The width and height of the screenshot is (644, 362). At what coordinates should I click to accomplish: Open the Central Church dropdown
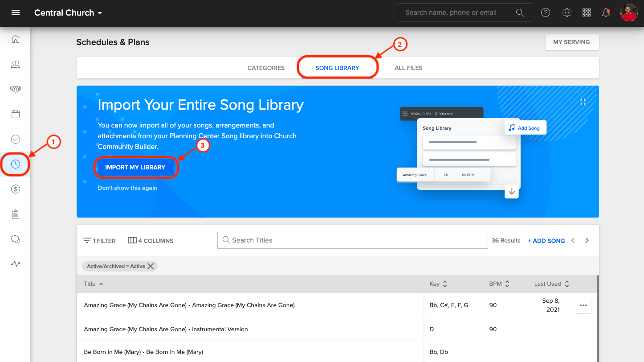tap(68, 12)
